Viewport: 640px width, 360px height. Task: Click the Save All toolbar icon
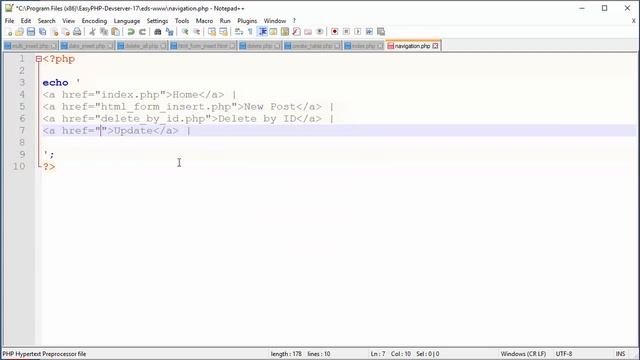(x=42, y=32)
